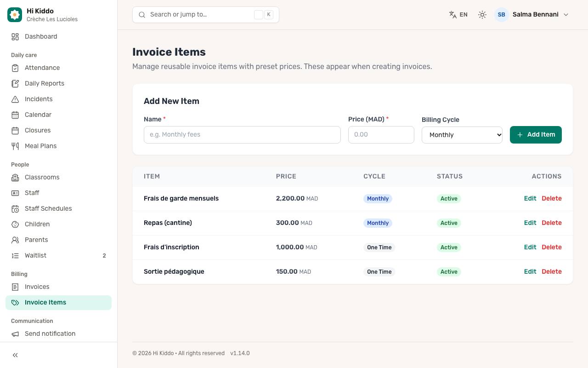This screenshot has width=588, height=368.
Task: Click the Price (MAD) input field
Action: [x=381, y=135]
